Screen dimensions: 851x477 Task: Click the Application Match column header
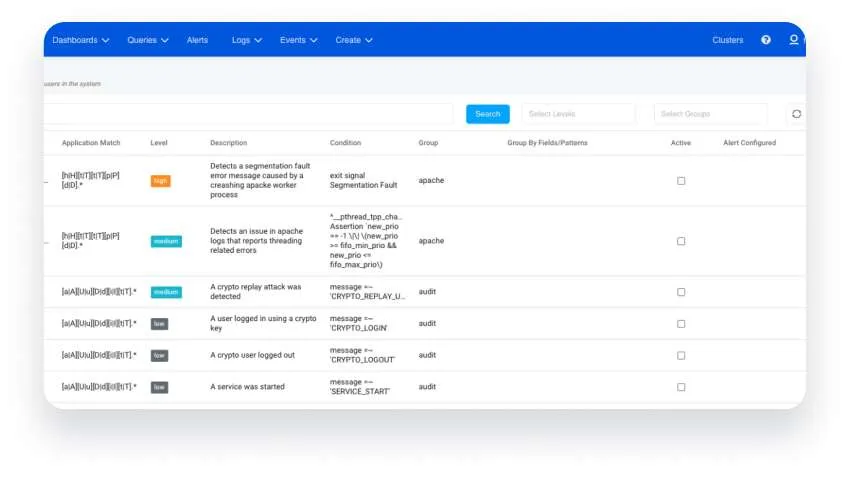(x=91, y=143)
